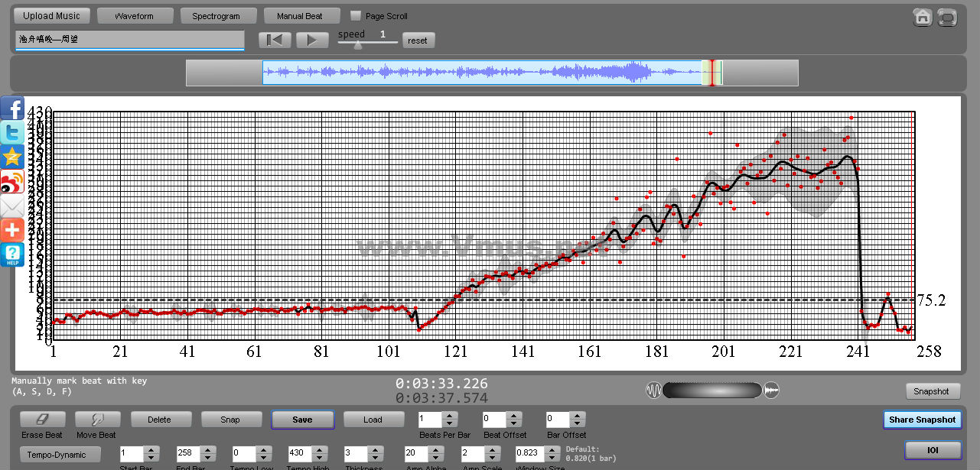The height and width of the screenshot is (470, 980).
Task: Select the Erase Beat tool
Action: tap(42, 420)
